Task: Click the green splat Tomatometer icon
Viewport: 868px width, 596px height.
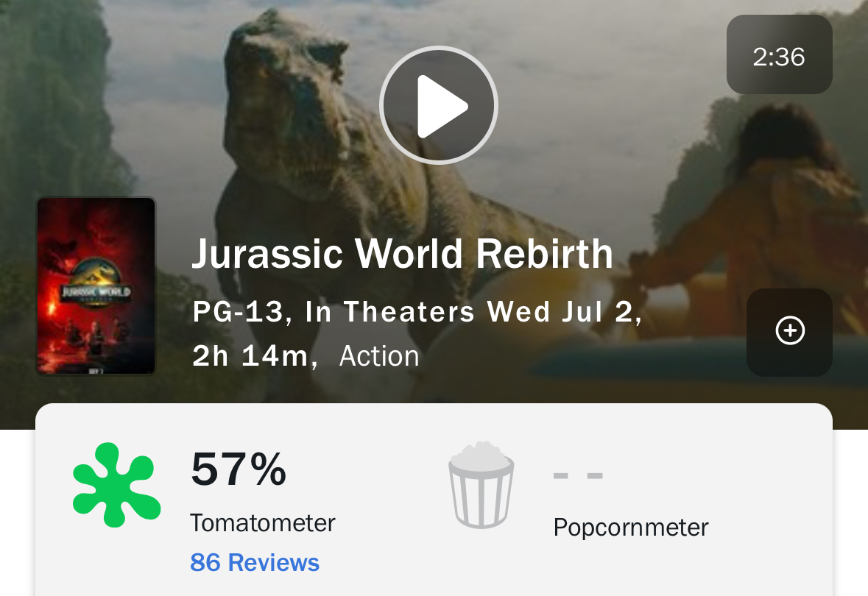Action: pyautogui.click(x=116, y=485)
